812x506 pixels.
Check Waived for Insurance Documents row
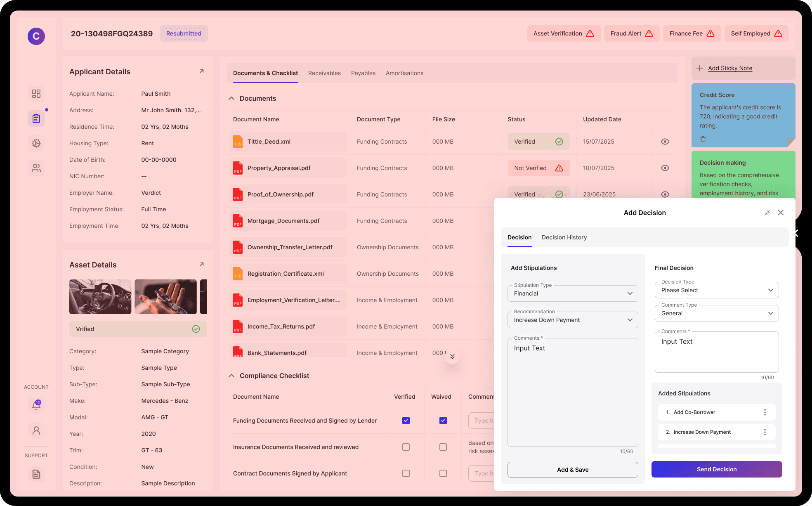(x=443, y=447)
